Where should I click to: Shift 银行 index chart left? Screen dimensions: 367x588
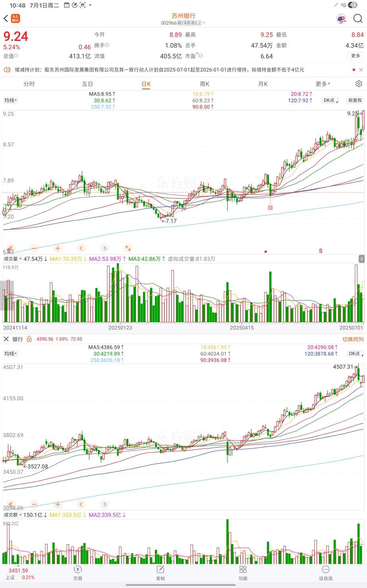pyautogui.click(x=81, y=504)
